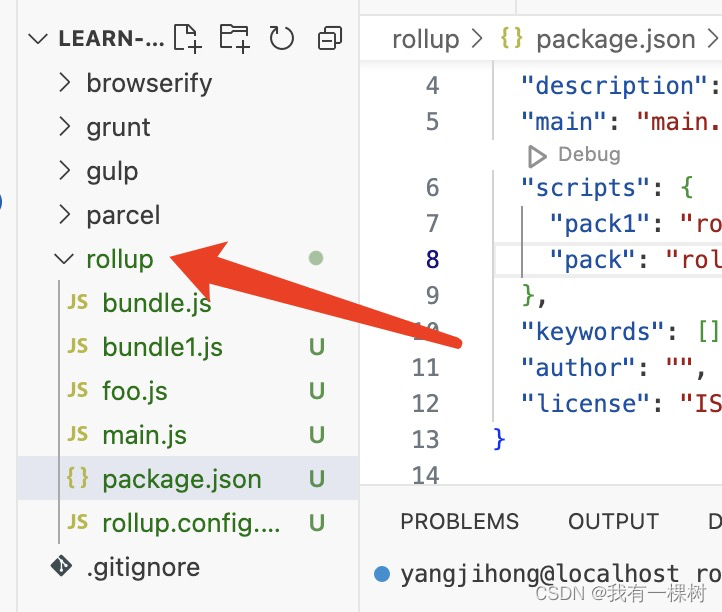Screen dimensions: 722x612
Task: Click the Debug play icon above scripts
Action: 536,156
